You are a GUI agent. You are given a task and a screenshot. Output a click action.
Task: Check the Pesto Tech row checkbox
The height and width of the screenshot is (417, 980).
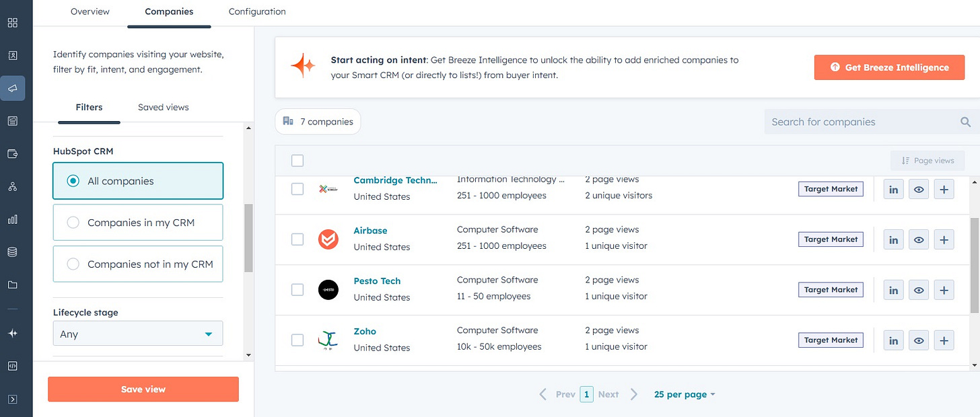(x=297, y=289)
